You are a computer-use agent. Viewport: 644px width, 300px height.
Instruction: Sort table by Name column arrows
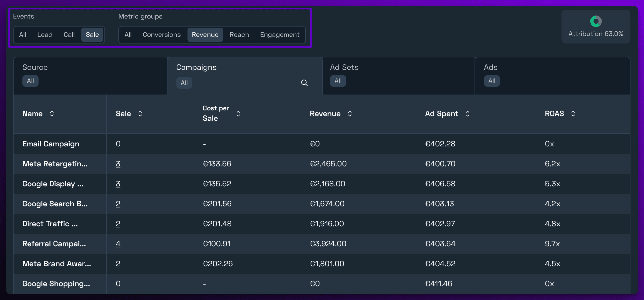(52, 114)
